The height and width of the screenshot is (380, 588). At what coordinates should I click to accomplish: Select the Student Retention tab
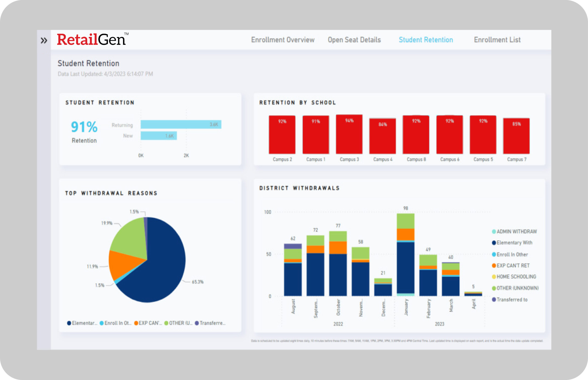pyautogui.click(x=426, y=40)
